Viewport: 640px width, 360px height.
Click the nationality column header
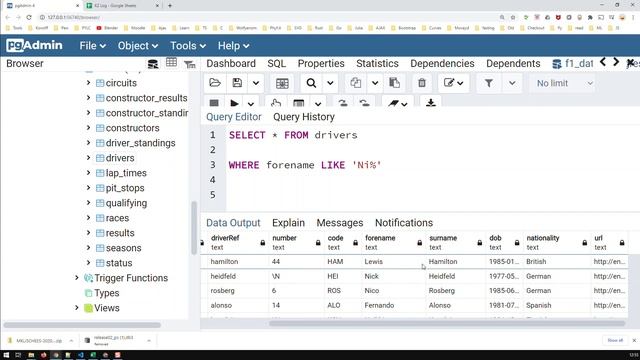click(x=557, y=242)
